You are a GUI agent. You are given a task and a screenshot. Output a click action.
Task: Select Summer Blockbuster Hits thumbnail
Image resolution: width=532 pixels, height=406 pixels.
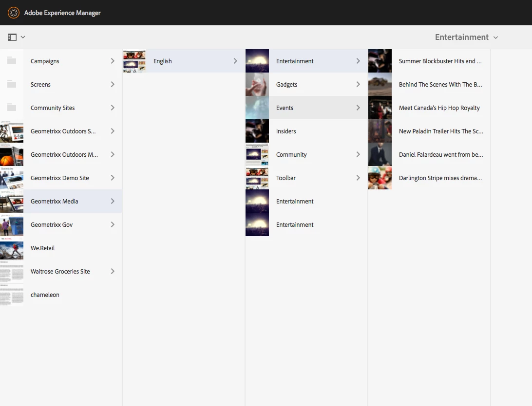click(380, 61)
